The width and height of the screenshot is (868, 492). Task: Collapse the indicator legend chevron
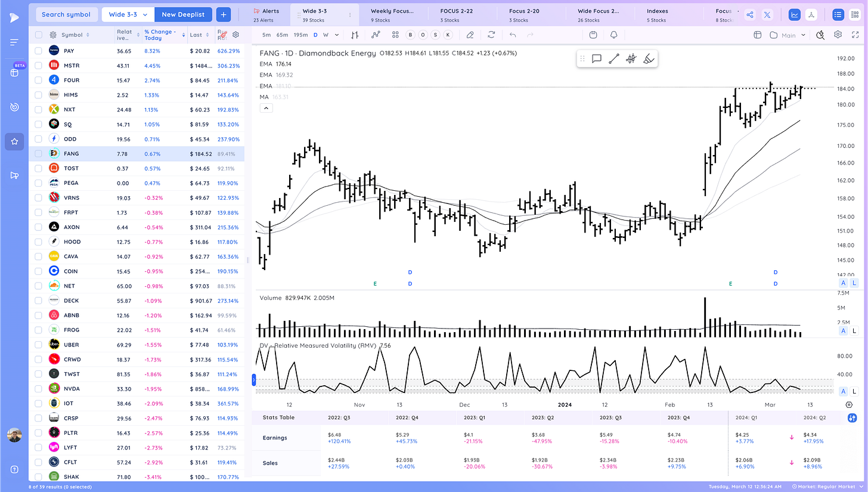(x=266, y=108)
